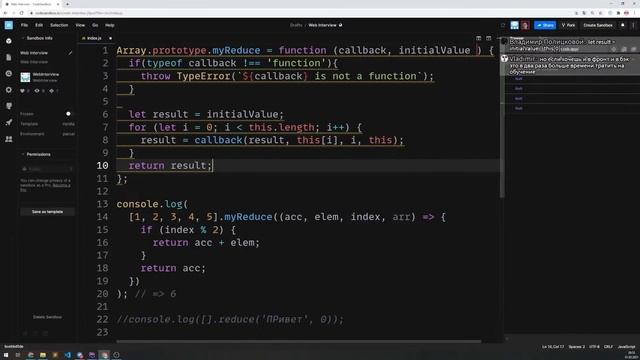640x360 pixels.
Task: Reload the browser page
Action: [x=22, y=13]
